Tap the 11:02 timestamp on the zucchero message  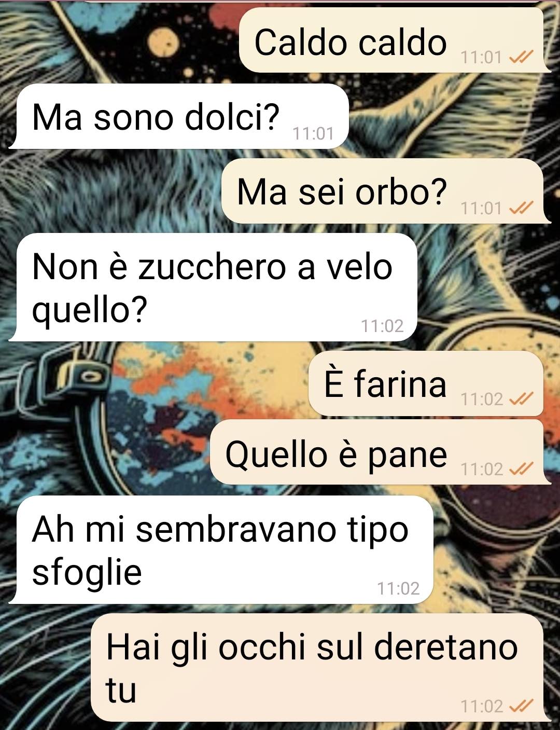point(382,326)
